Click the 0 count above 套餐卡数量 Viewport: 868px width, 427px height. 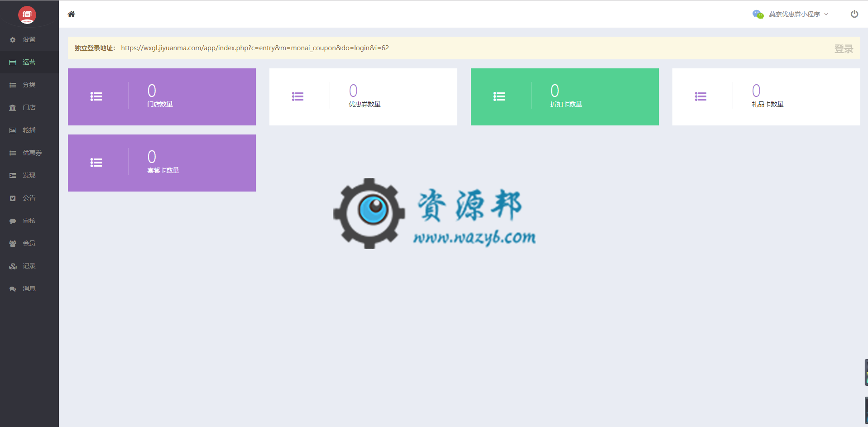(152, 157)
